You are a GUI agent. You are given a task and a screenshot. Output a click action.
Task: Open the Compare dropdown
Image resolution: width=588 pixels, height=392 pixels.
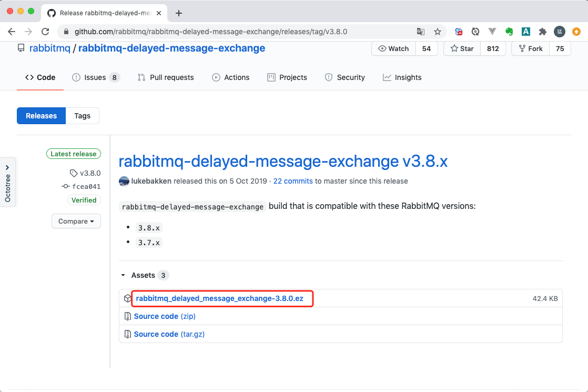pyautogui.click(x=76, y=222)
